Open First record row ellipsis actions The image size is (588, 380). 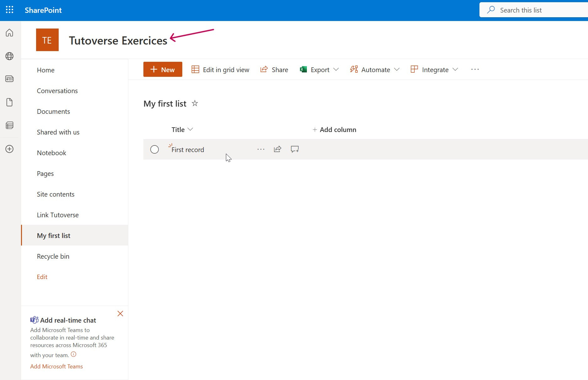click(261, 149)
